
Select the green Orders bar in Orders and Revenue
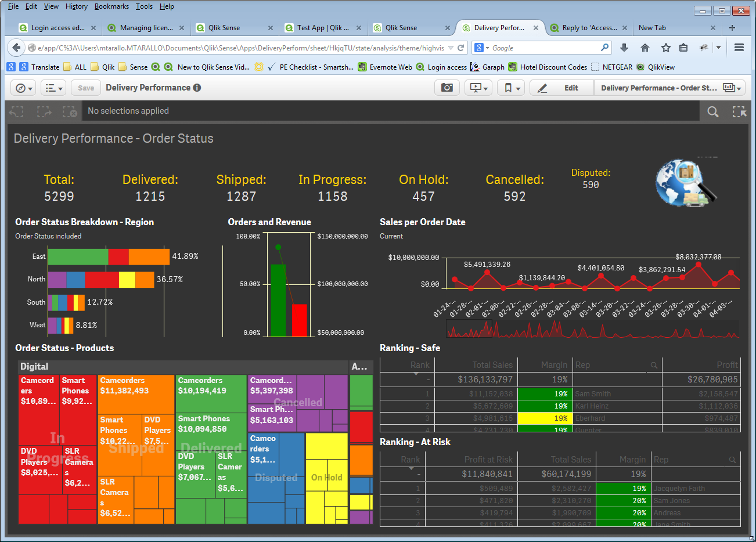coord(278,300)
